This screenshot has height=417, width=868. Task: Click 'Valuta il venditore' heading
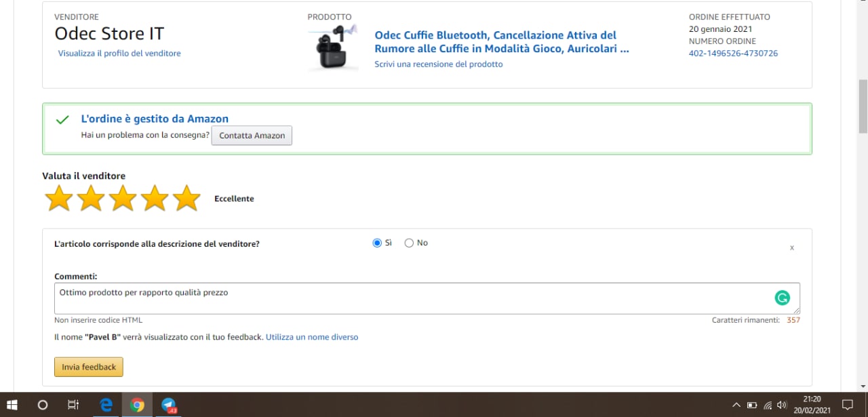83,176
